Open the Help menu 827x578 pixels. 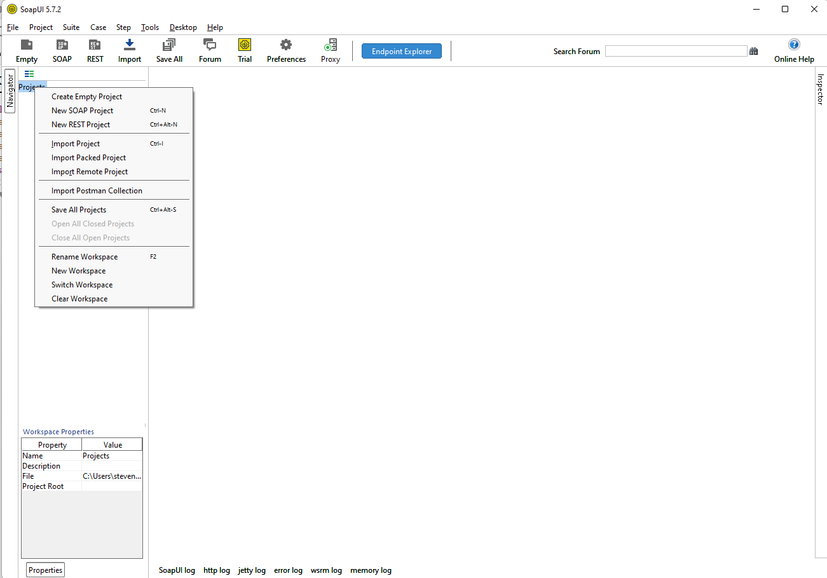pos(215,27)
